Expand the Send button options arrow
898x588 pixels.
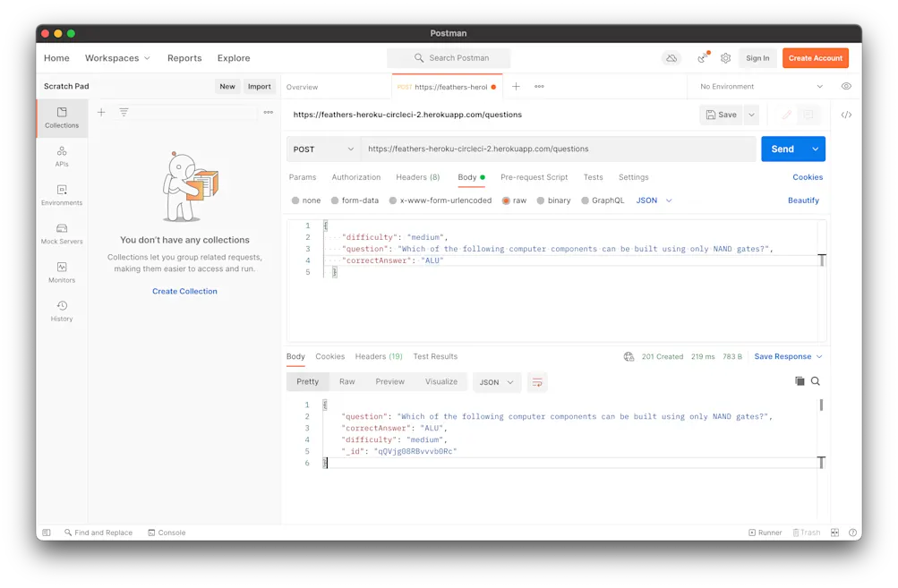coord(815,149)
